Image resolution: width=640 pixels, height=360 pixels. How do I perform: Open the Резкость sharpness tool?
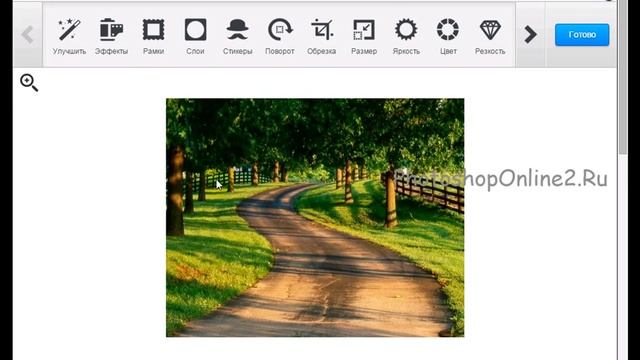[490, 36]
